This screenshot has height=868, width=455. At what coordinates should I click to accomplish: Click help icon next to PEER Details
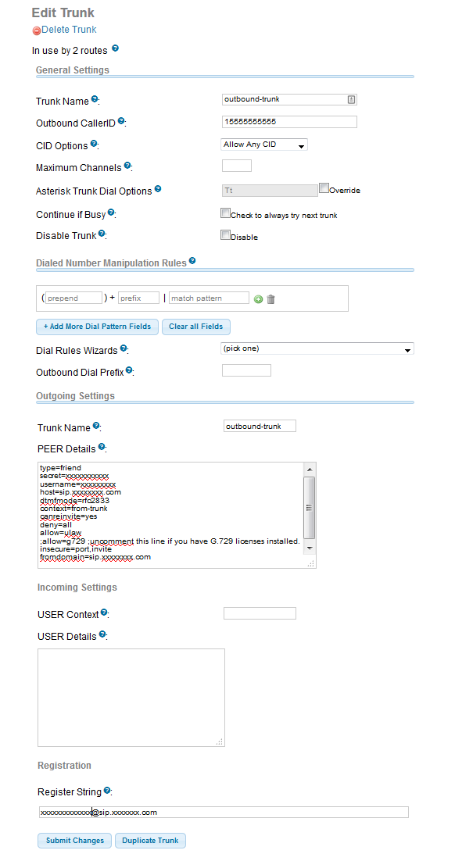tap(102, 446)
